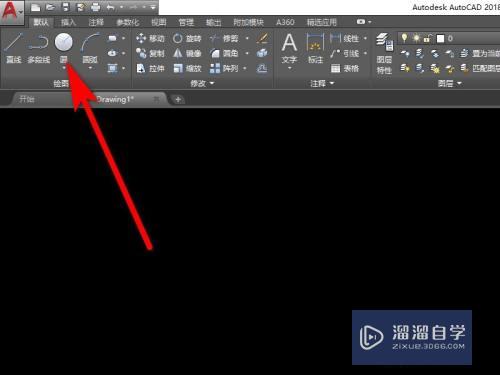Click the Linear (线性) dimension tool
Screen dimensions: 500x375
(345, 39)
